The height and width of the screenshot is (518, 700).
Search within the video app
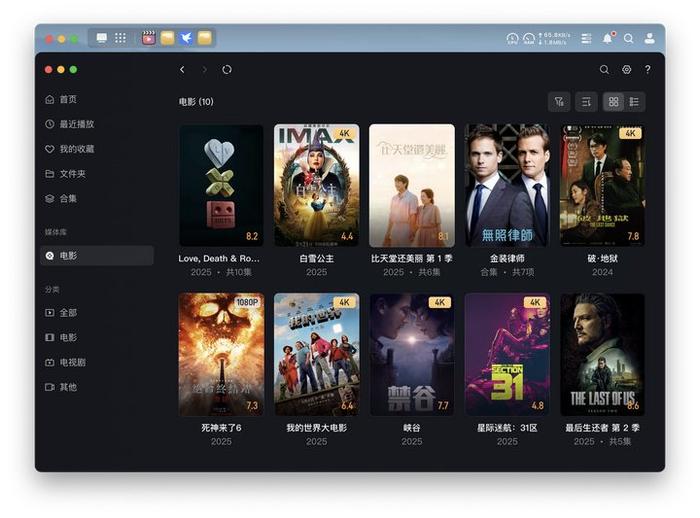coord(604,70)
